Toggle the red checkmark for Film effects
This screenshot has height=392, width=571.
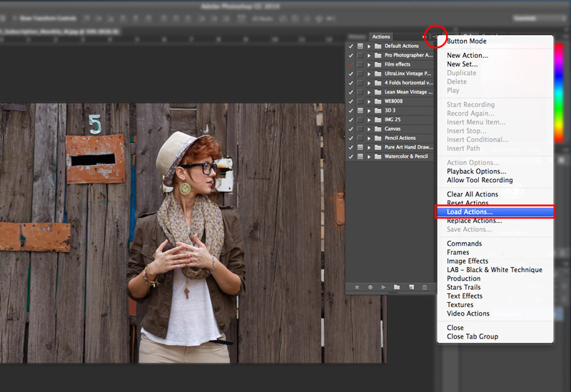(350, 64)
